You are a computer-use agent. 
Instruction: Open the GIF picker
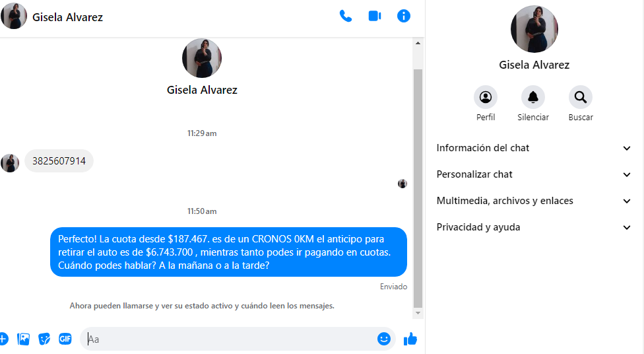tap(65, 339)
